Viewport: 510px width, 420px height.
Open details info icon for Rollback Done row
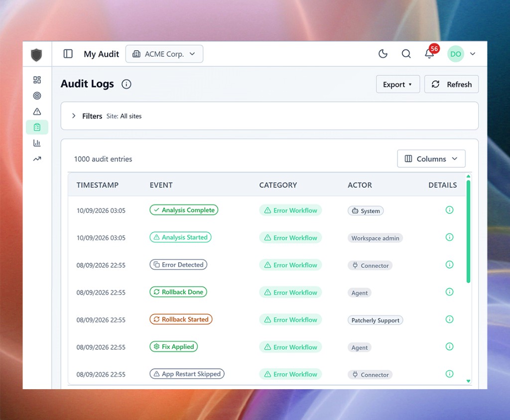pyautogui.click(x=449, y=292)
